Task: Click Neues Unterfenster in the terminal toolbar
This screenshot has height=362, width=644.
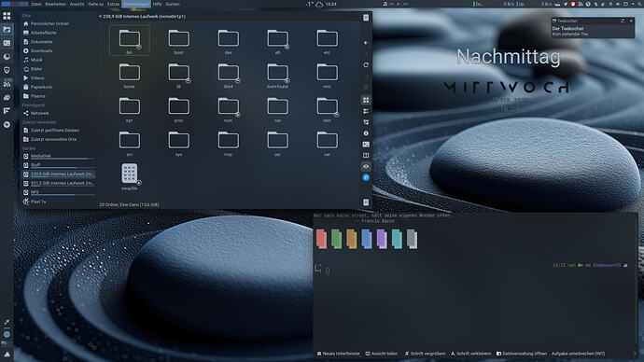Action: 339,354
